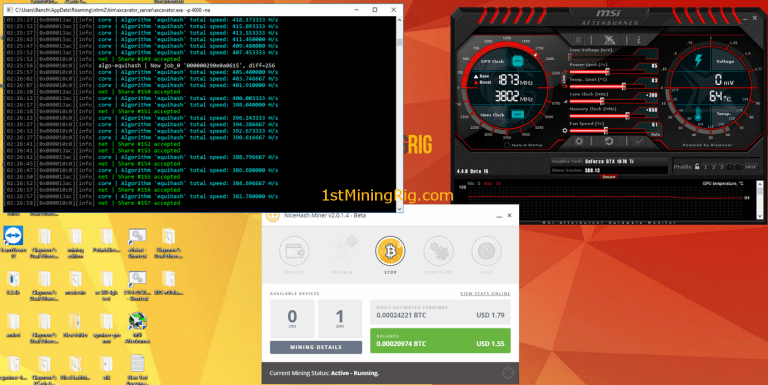The width and height of the screenshot is (768, 385).
Task: Open the View Stats Online link
Action: click(x=485, y=293)
